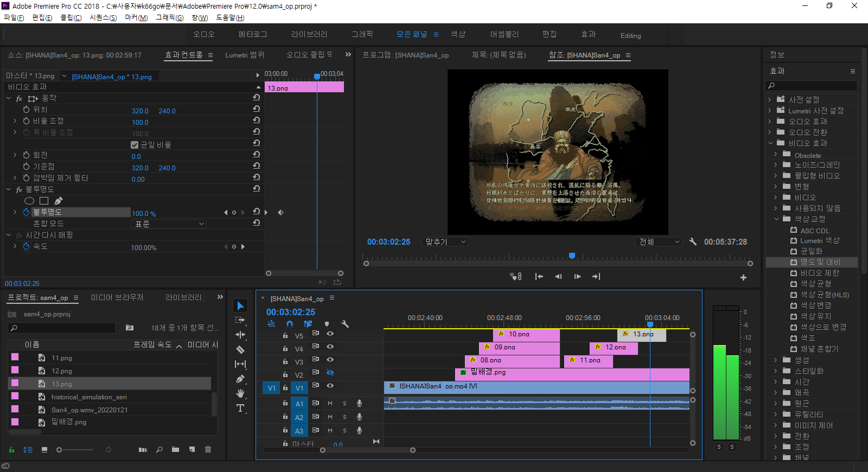Reset the position parameter
868x472 pixels.
click(x=256, y=109)
